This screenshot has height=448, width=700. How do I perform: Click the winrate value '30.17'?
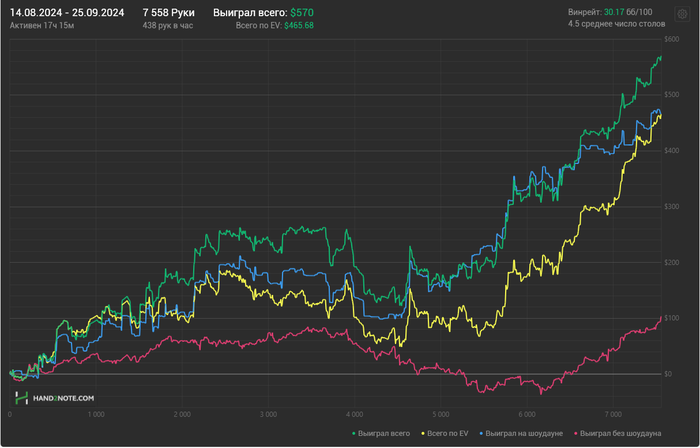(614, 12)
